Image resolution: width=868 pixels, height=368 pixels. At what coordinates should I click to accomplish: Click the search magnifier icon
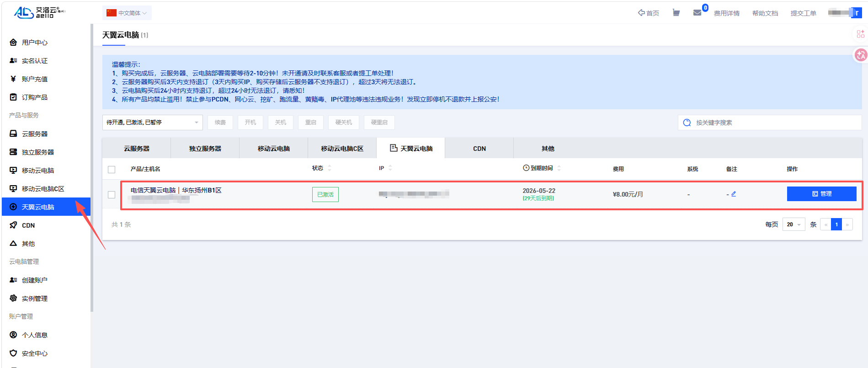tap(687, 123)
